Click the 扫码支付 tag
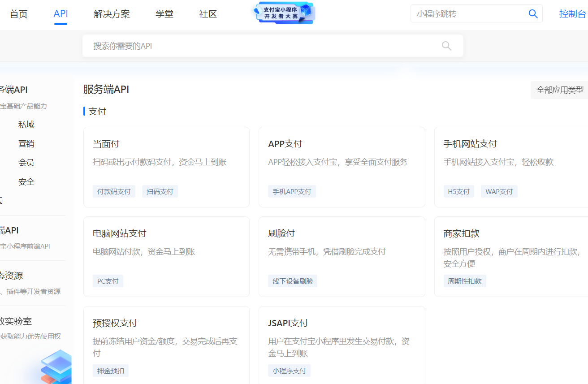 [160, 191]
